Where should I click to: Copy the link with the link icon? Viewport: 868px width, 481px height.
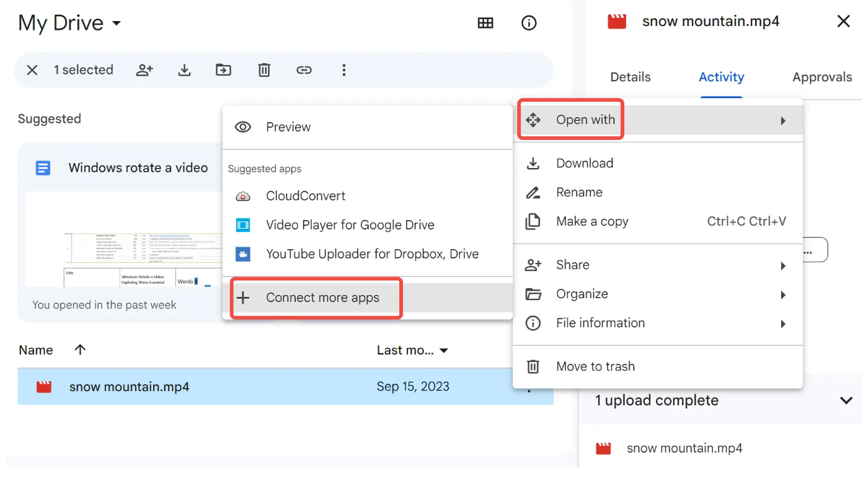click(x=304, y=70)
